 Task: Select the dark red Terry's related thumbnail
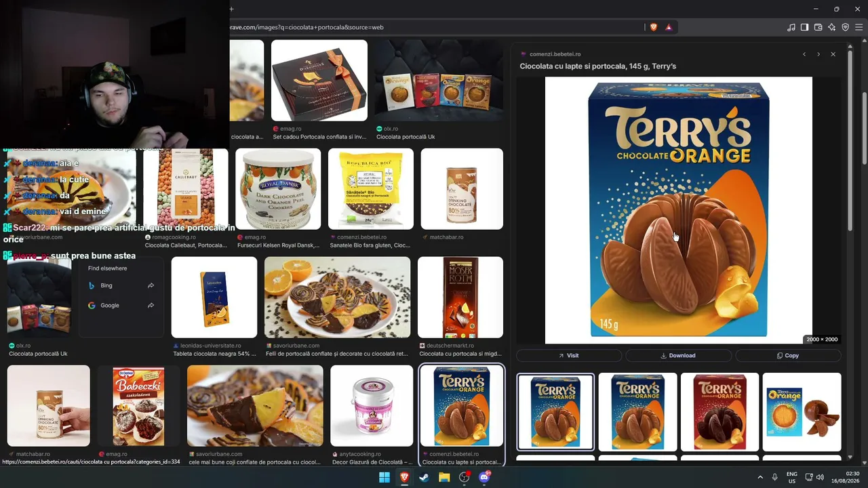(x=719, y=412)
